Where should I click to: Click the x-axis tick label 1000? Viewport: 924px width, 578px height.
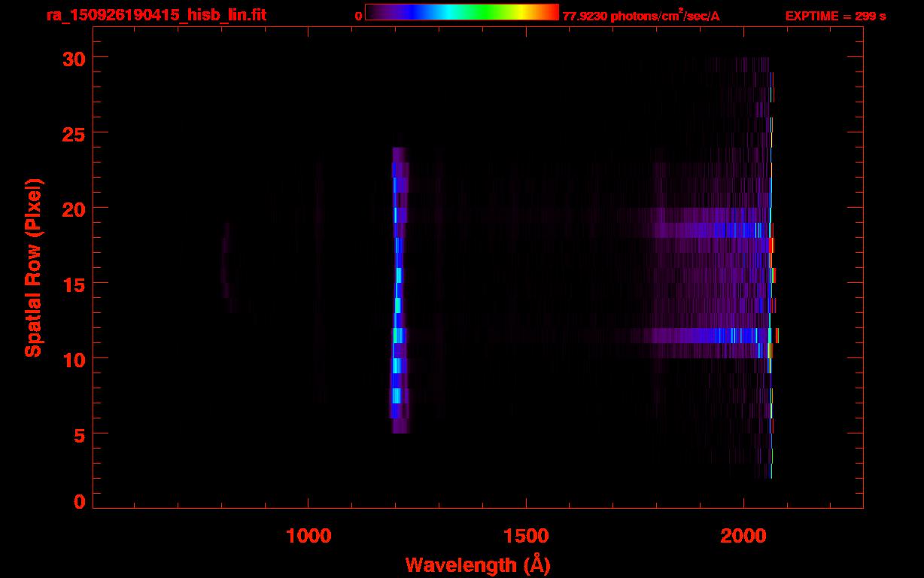pos(309,536)
